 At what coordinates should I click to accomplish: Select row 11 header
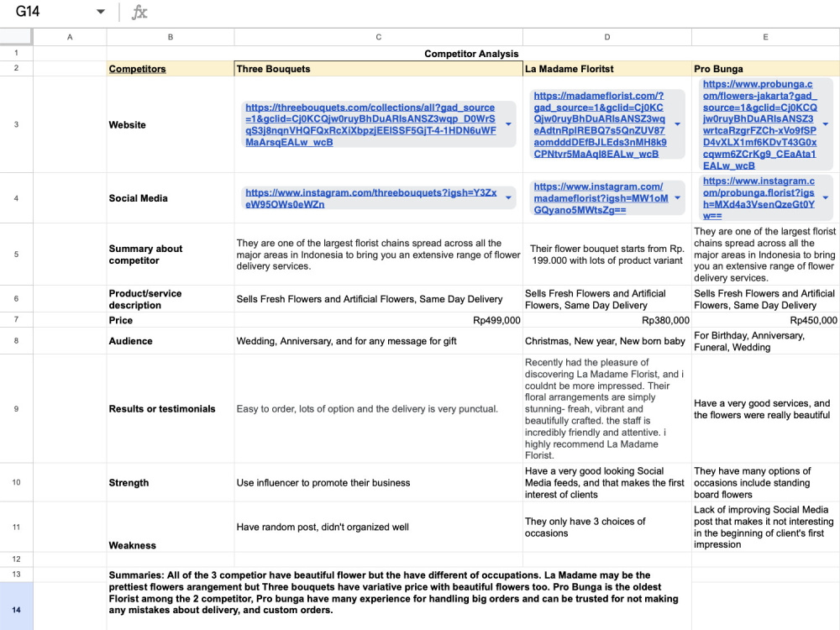coord(16,528)
